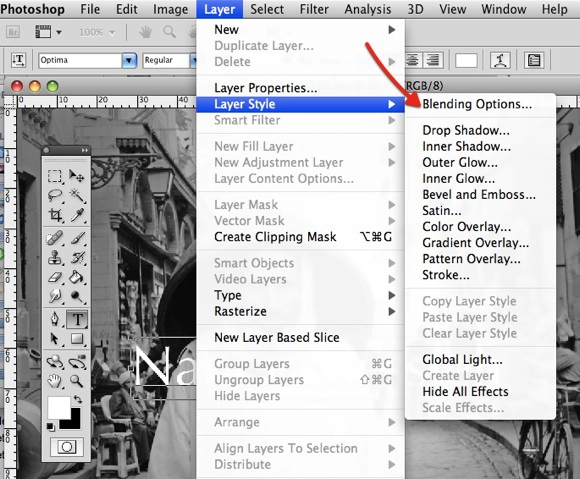Image resolution: width=580 pixels, height=479 pixels.
Task: Select the Lasso tool
Action: pyautogui.click(x=55, y=195)
